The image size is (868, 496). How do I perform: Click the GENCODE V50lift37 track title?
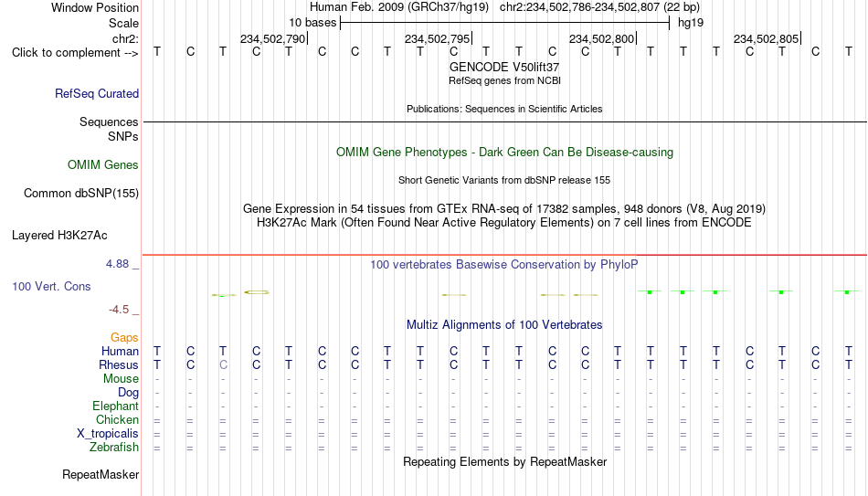pos(504,67)
